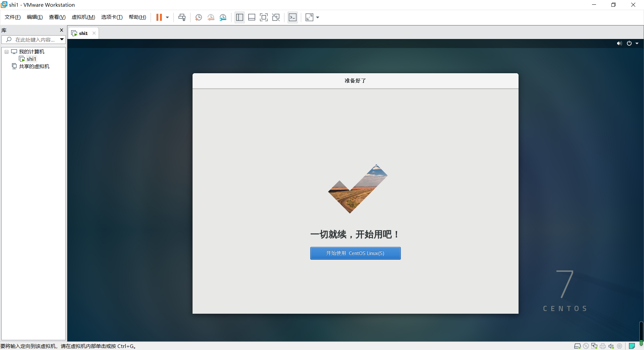Click the network adapter status icon
The image size is (644, 350).
pyautogui.click(x=594, y=346)
